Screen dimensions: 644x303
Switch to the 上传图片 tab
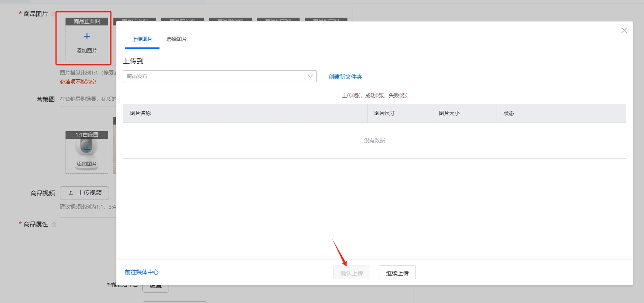(142, 39)
